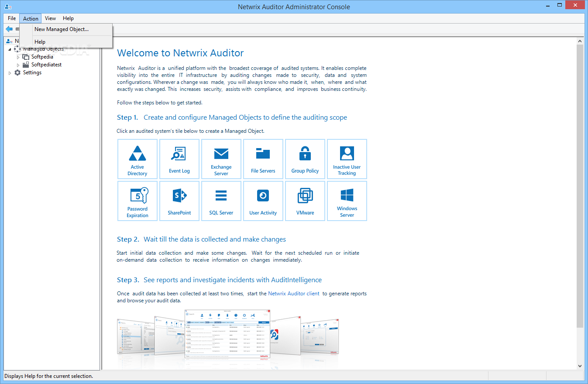Click the Softpediatest managed object icon

[x=26, y=65]
